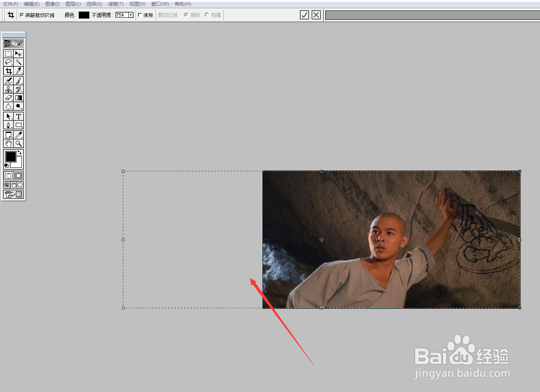
Task: Switch to Full Screen Mode with menu bar
Action: tap(13, 185)
